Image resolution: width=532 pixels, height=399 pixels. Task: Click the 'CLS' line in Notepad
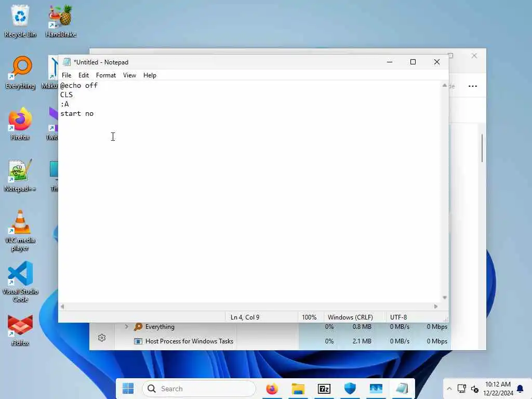pyautogui.click(x=66, y=95)
